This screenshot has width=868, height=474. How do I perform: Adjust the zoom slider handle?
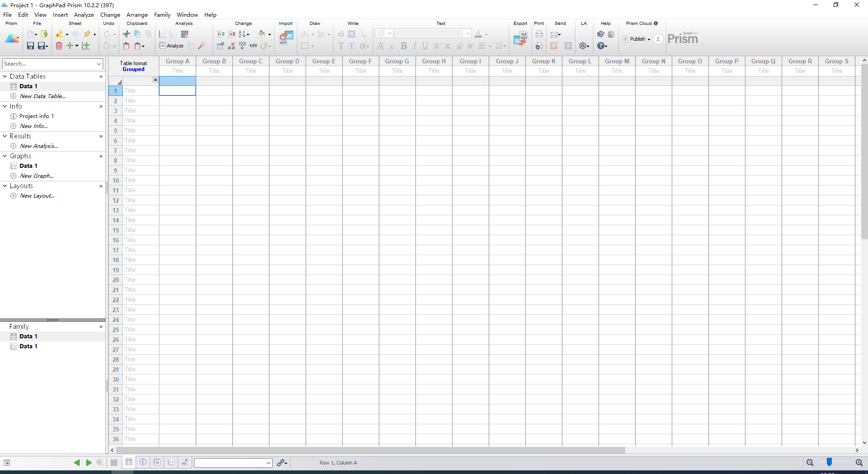[829, 462]
